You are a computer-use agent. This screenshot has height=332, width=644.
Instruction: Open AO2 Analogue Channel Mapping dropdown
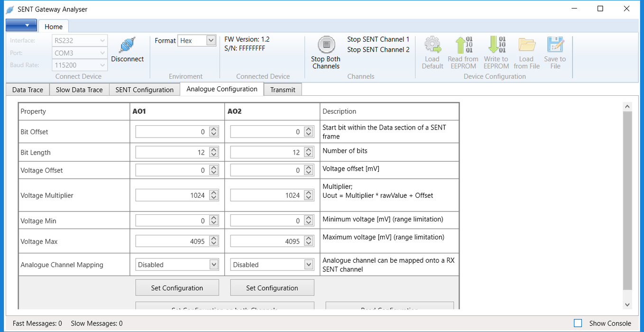[272, 265]
